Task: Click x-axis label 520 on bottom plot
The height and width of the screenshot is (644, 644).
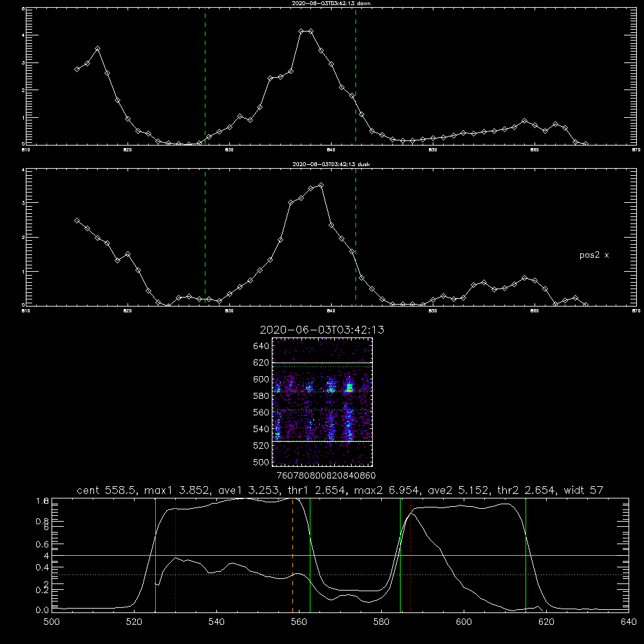Action: [x=134, y=622]
